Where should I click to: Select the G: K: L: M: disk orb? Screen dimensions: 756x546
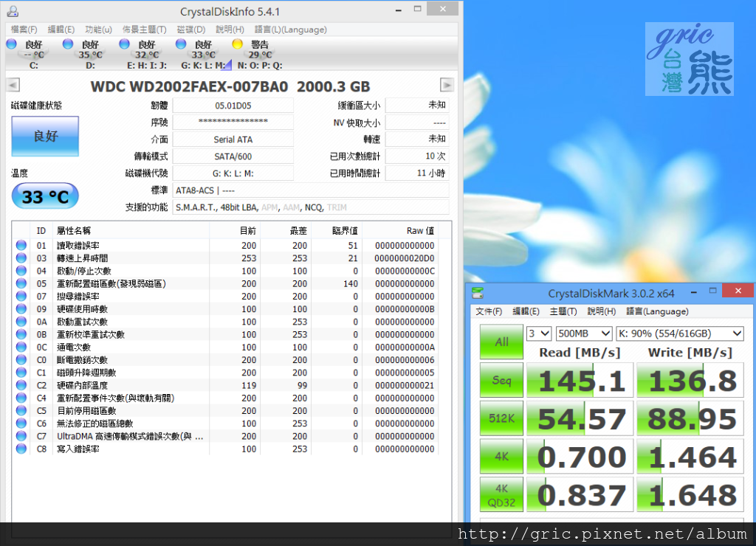tap(181, 44)
